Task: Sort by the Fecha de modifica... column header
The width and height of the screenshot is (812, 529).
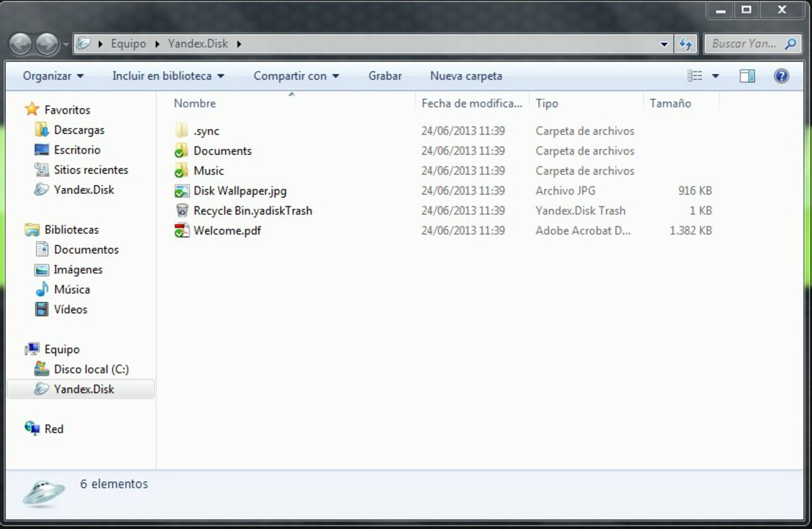Action: click(473, 103)
